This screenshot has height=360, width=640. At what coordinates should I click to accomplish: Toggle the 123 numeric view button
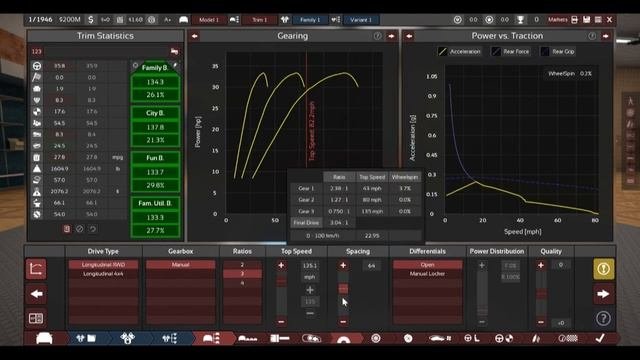click(x=37, y=51)
